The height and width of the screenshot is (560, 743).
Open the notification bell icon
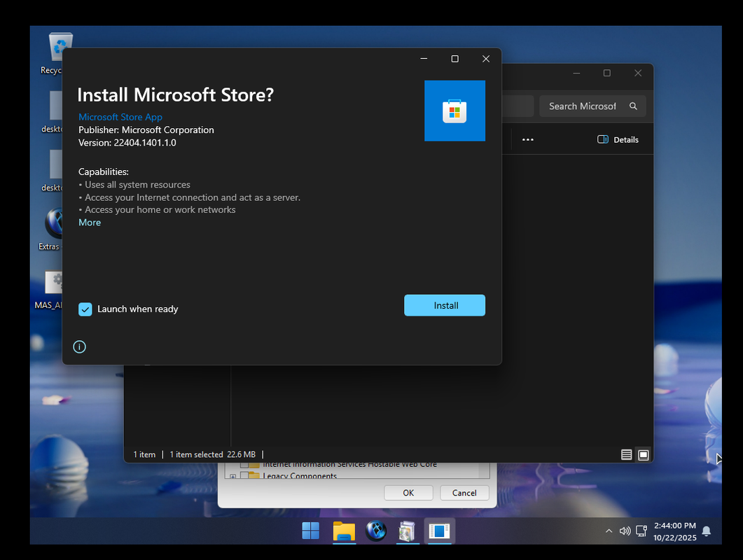point(707,531)
